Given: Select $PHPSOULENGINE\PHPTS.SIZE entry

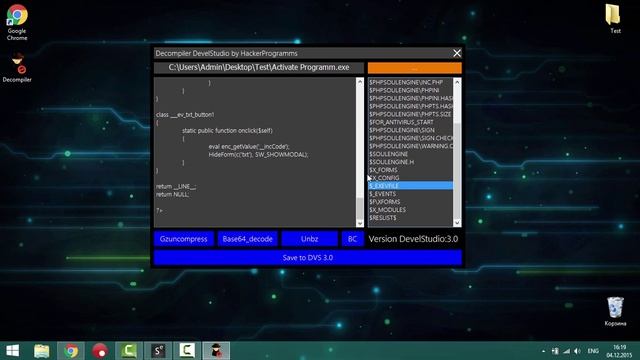Looking at the screenshot, I should click(410, 114).
